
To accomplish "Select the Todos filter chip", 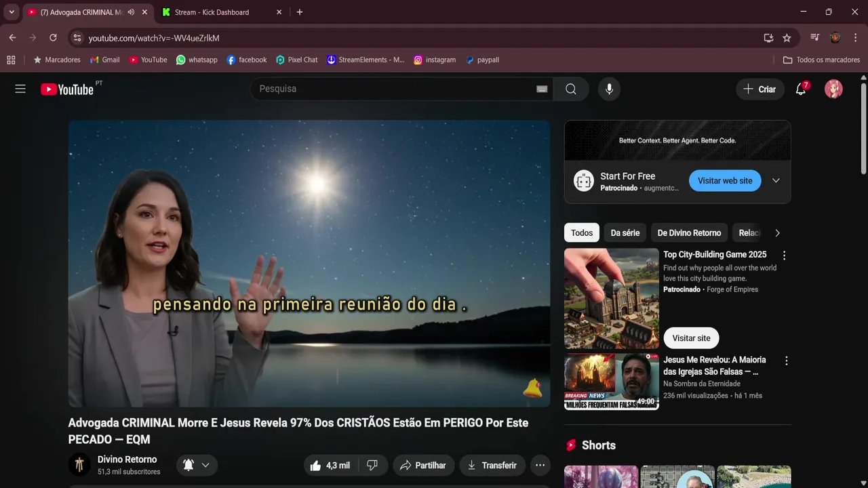I will (582, 232).
